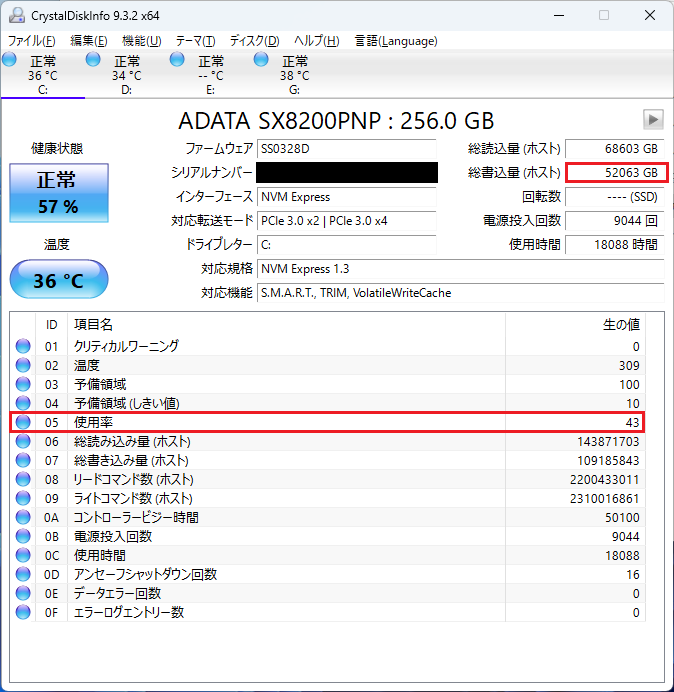This screenshot has width=674, height=692.
Task: Click the drive letter field C:
Action: pos(346,244)
